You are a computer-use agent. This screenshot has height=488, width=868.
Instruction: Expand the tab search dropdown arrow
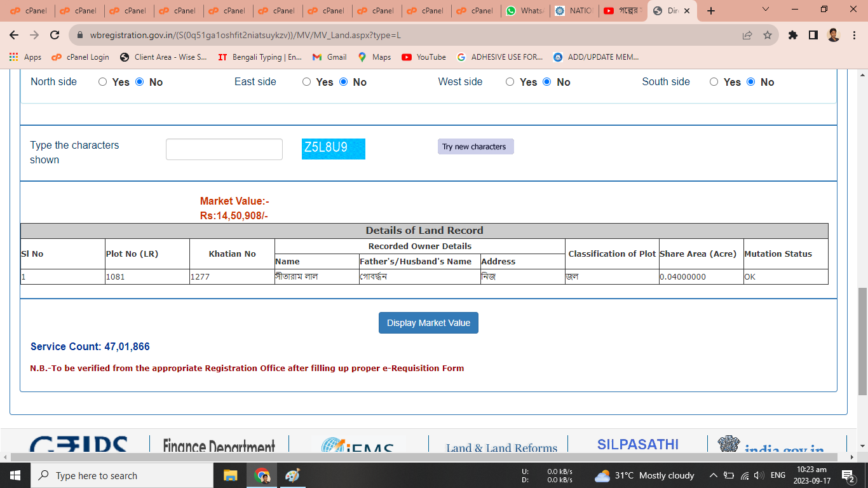765,10
